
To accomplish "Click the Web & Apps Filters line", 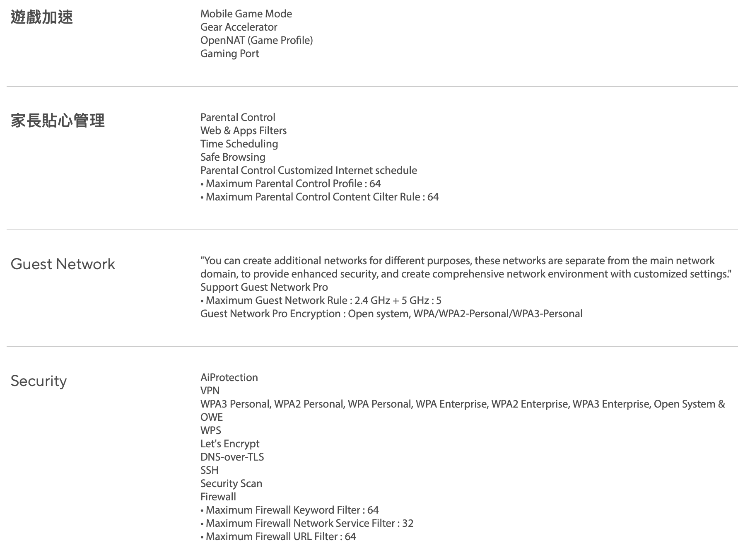I will 243,131.
